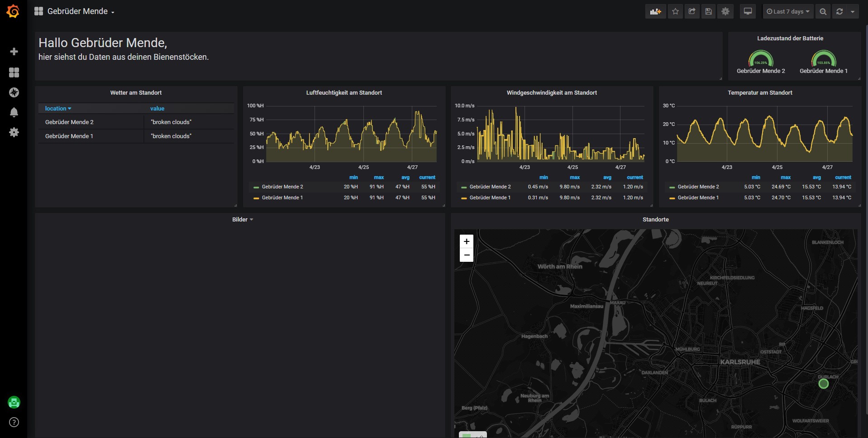Sort temperature legend by max column
The image size is (868, 438).
pos(786,178)
